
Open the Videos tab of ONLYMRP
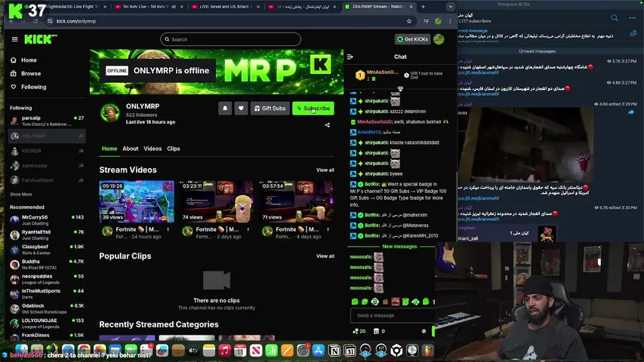(x=153, y=149)
